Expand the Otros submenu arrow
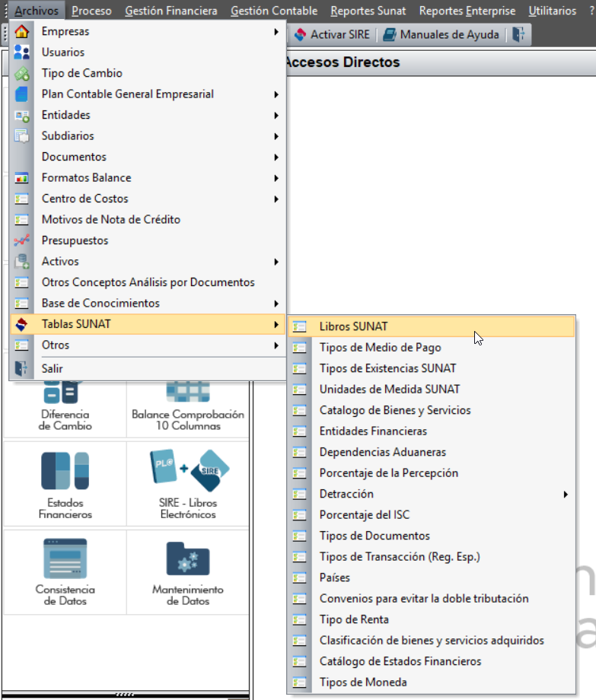596x700 pixels. pyautogui.click(x=276, y=345)
